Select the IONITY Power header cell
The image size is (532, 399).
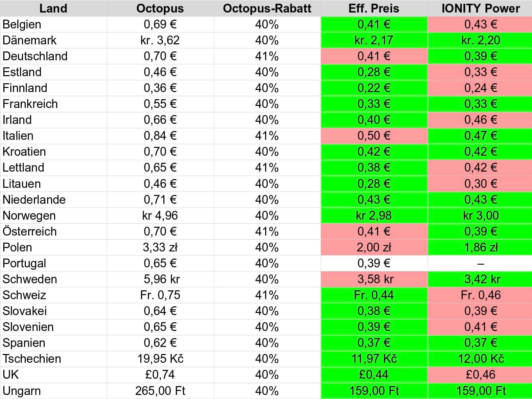tap(480, 8)
